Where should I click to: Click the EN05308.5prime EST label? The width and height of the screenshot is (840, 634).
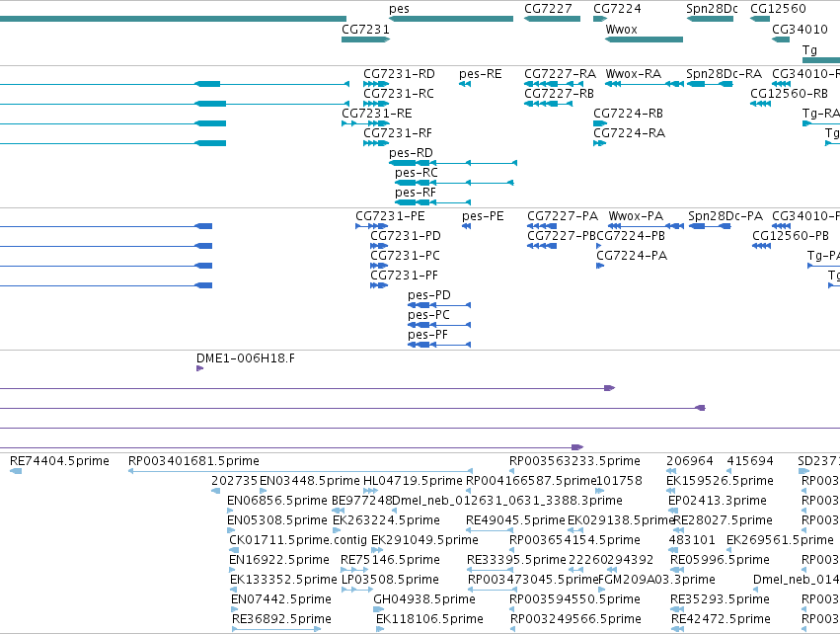pyautogui.click(x=277, y=520)
